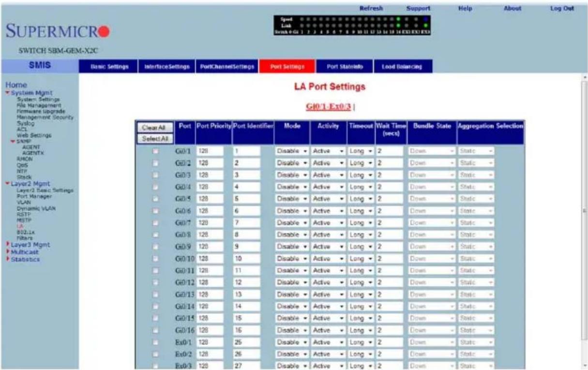This screenshot has height=370, width=588.
Task: Check the checkbox for port Gi0/1
Action: [x=155, y=151]
